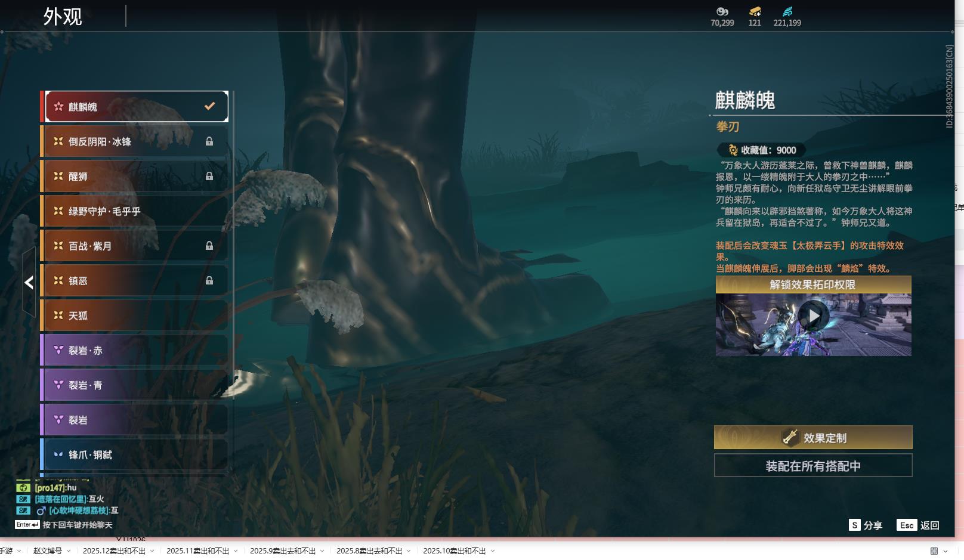Viewport: 964px width, 560px height.
Task: Open the 2025.12卖出和不出 sheet tab
Action: click(114, 551)
